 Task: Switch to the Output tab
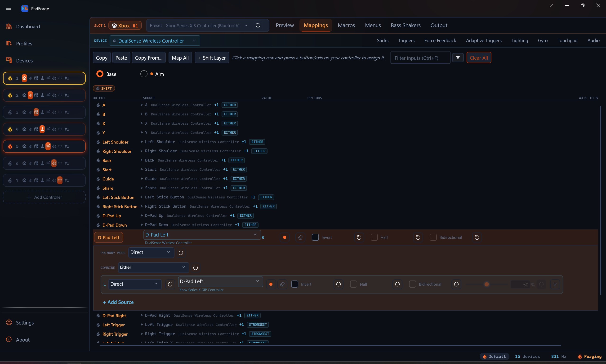(x=439, y=25)
